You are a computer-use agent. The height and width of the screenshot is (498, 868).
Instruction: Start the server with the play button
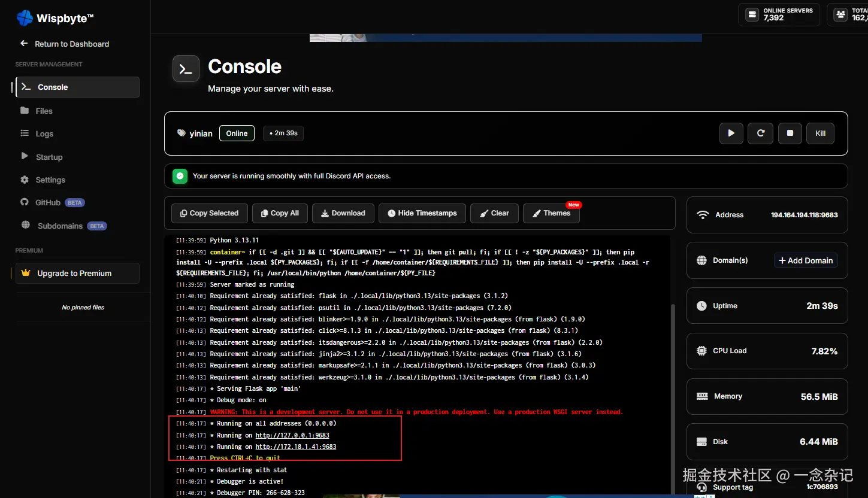click(731, 133)
